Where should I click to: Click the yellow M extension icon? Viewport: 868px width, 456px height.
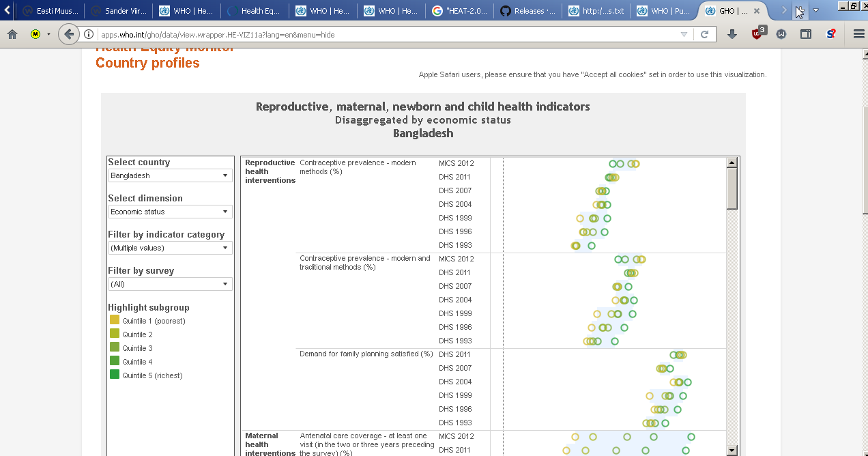coord(35,34)
